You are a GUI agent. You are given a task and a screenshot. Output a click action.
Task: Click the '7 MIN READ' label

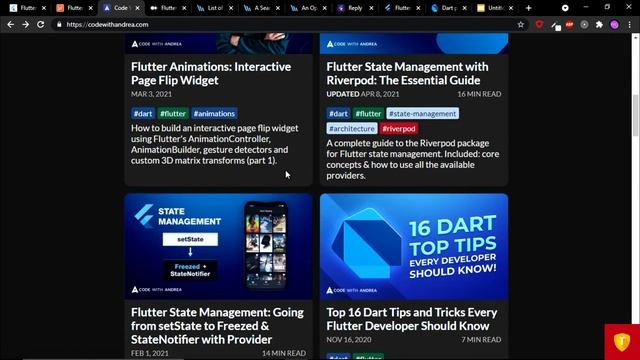coord(481,340)
